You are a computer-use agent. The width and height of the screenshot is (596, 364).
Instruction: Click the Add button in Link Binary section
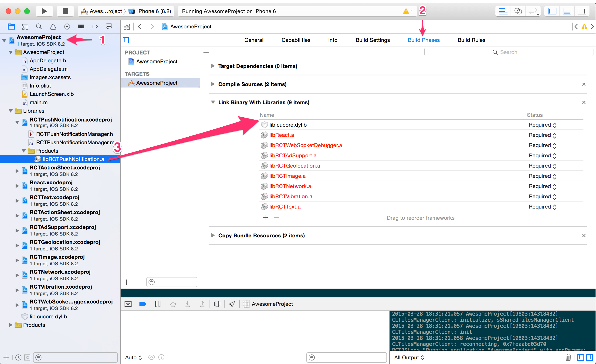click(265, 218)
